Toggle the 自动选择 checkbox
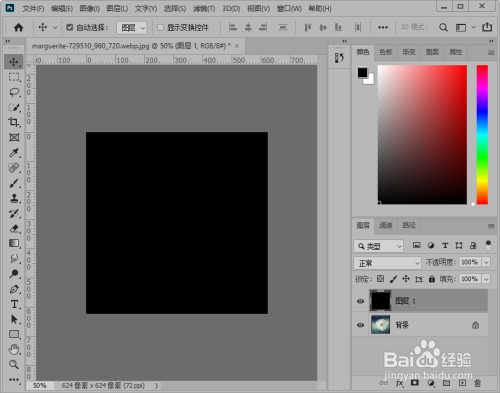The height and width of the screenshot is (393, 500). [x=69, y=27]
